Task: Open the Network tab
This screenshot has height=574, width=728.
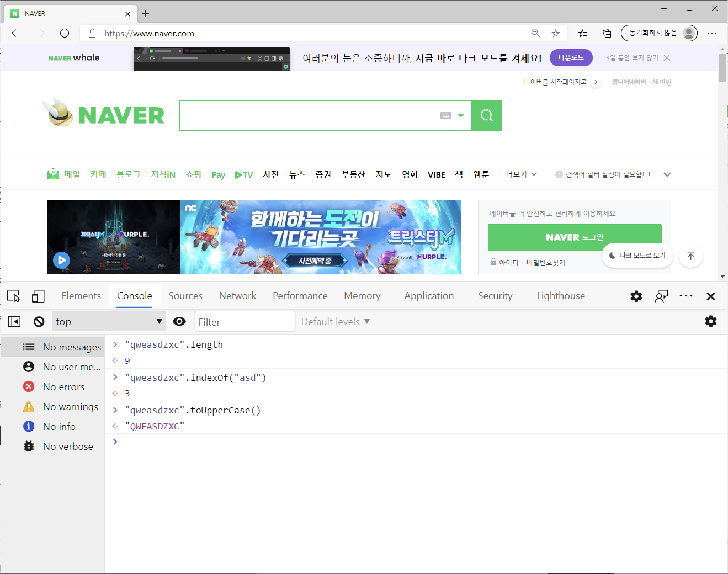Action: (237, 296)
